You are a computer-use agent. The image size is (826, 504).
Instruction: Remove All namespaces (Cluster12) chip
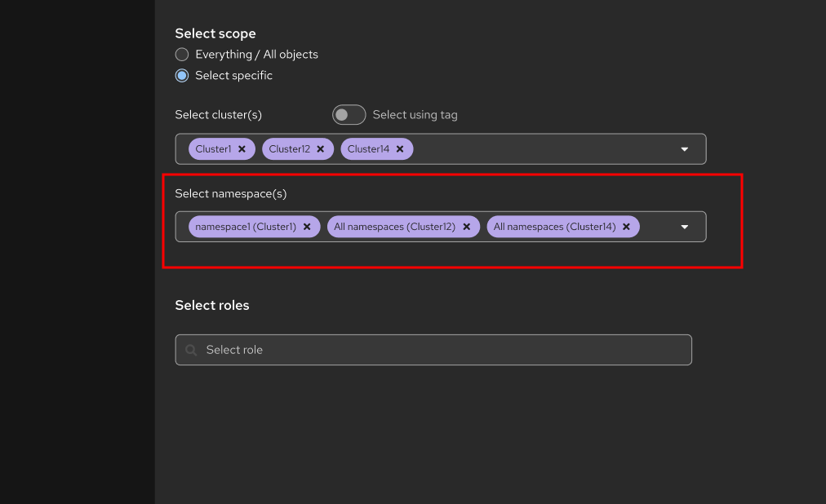click(x=466, y=227)
